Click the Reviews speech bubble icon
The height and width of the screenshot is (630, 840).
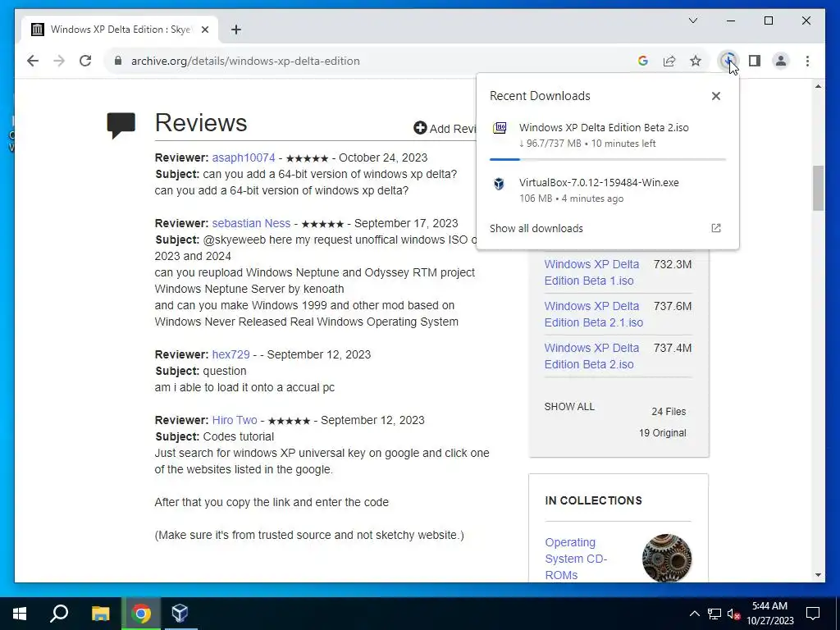coord(121,126)
